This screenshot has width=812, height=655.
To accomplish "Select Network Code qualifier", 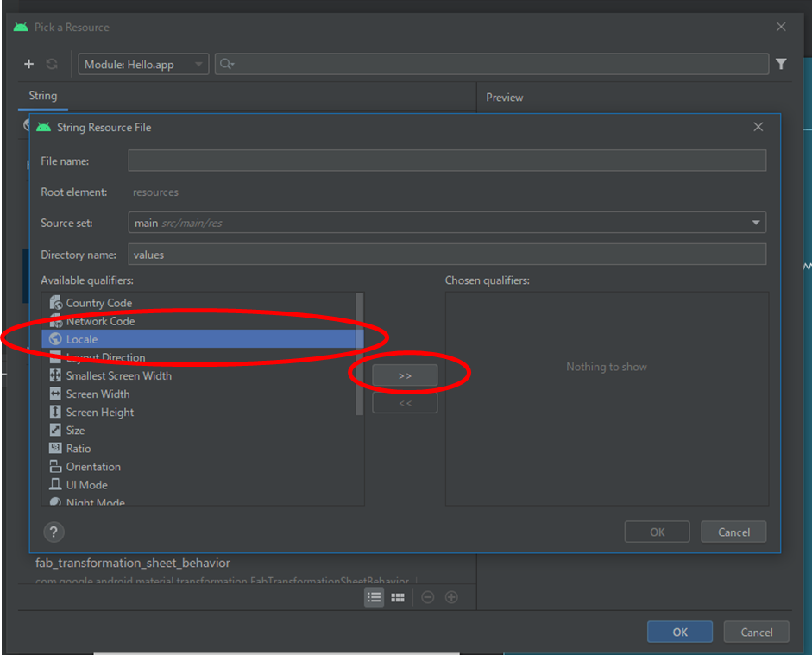I will click(198, 321).
